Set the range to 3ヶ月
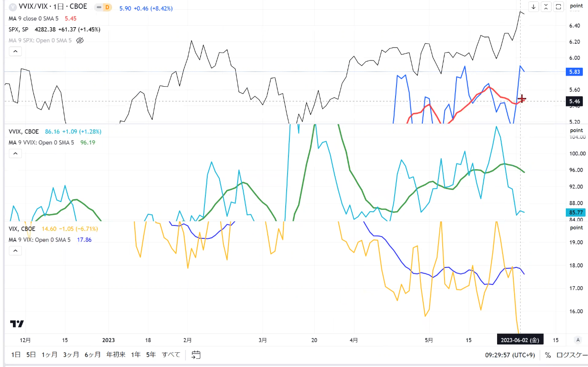Image resolution: width=588 pixels, height=367 pixels. point(71,355)
